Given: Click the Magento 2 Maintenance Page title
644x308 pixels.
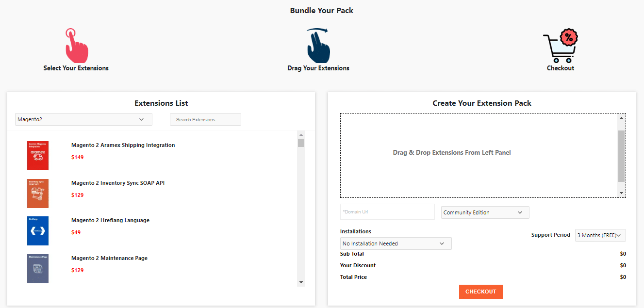Looking at the screenshot, I should coord(109,258).
